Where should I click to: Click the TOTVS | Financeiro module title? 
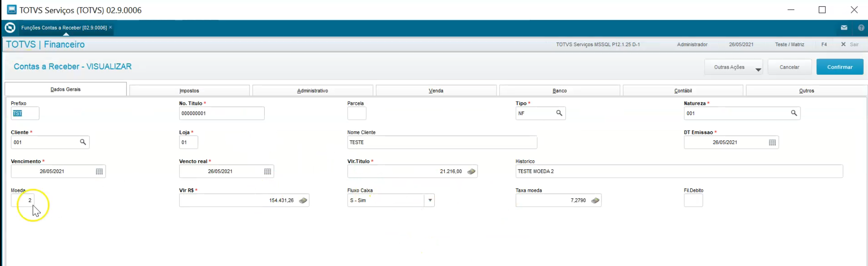pyautogui.click(x=45, y=44)
